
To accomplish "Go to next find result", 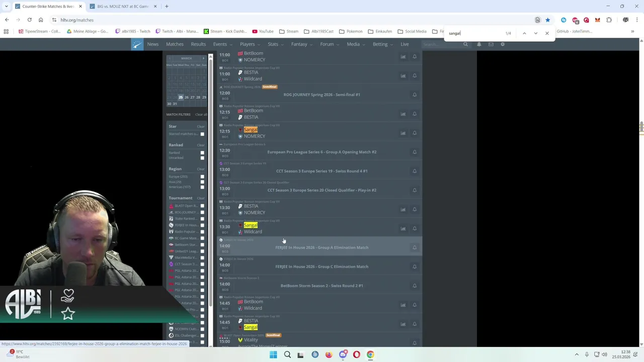I will (x=535, y=33).
